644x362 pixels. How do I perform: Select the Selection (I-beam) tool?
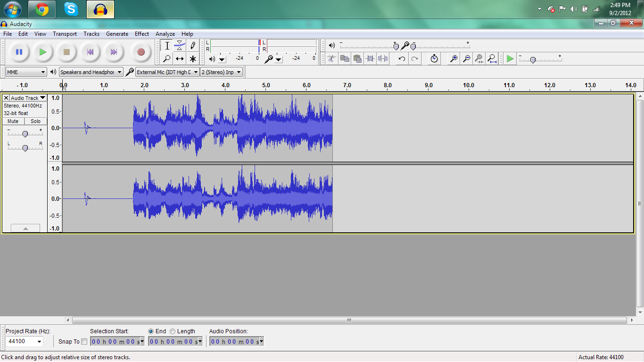click(167, 46)
